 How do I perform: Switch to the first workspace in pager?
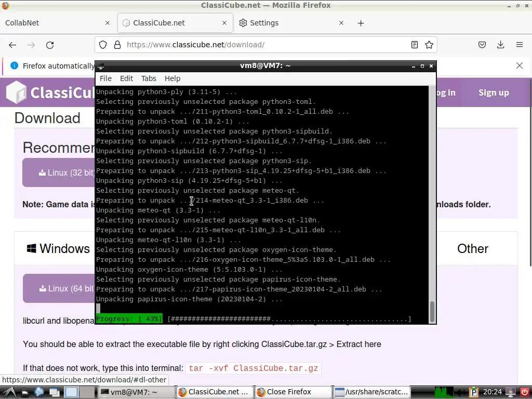tap(71, 392)
